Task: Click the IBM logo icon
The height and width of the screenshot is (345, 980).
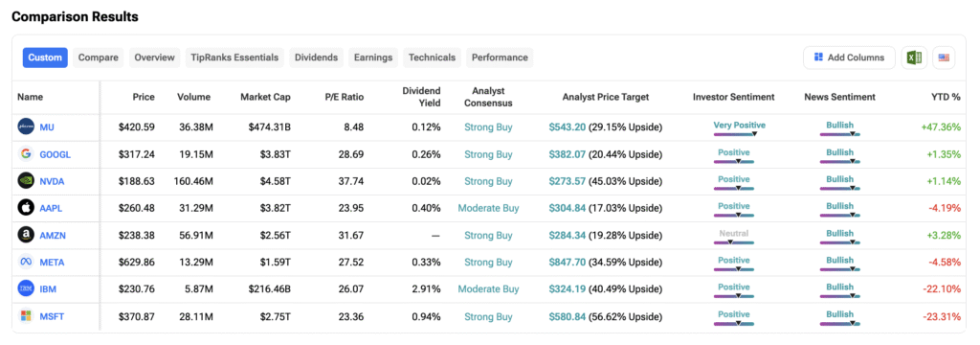Action: pyautogui.click(x=26, y=288)
